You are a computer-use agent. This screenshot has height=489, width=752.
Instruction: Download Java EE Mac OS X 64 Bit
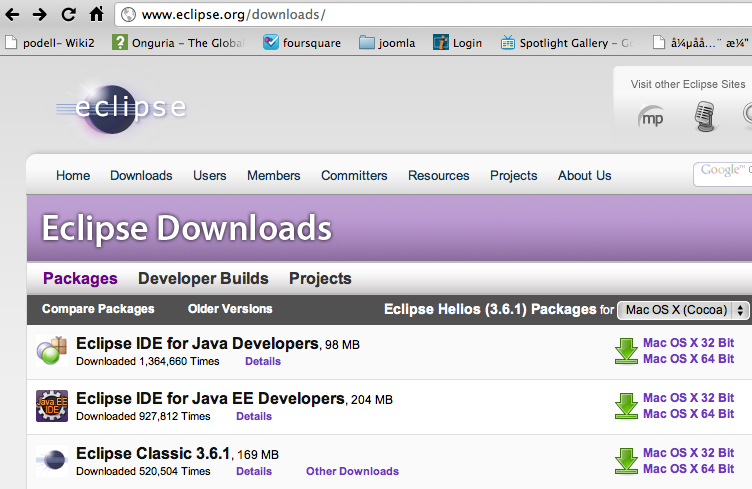(688, 414)
